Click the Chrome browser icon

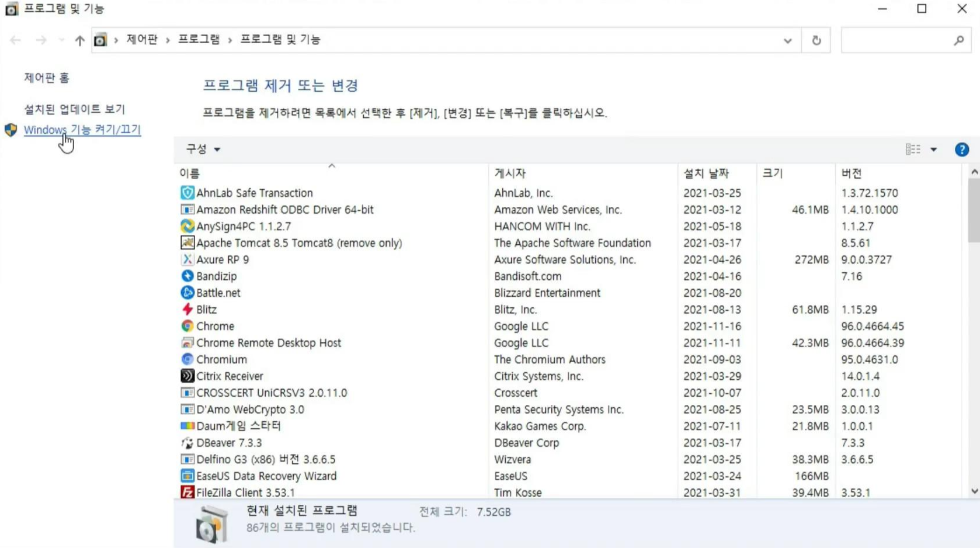pyautogui.click(x=187, y=325)
